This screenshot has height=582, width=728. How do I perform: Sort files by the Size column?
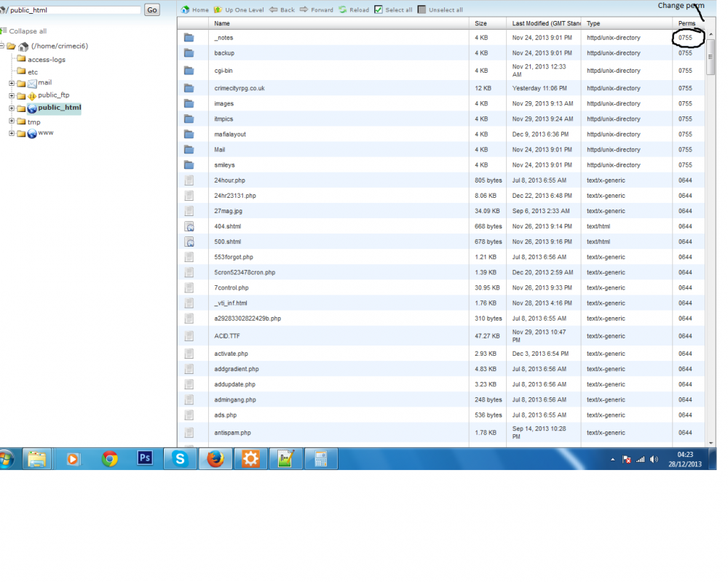pos(481,24)
